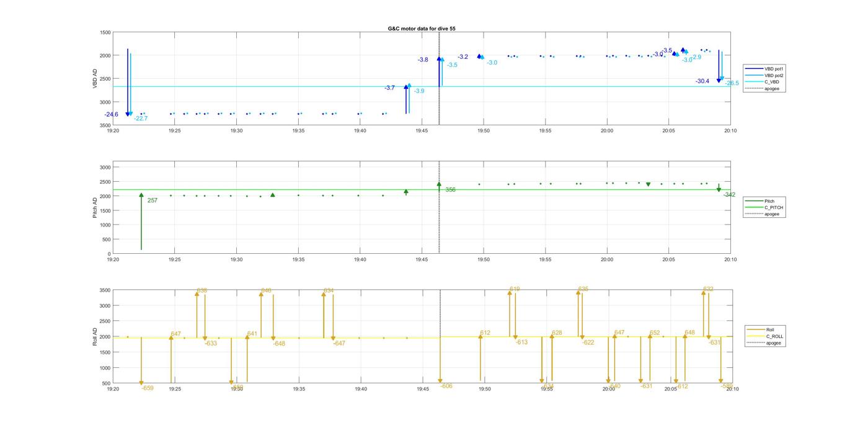Click the -606 data label in Roll plot
868x430 pixels.
pos(446,386)
